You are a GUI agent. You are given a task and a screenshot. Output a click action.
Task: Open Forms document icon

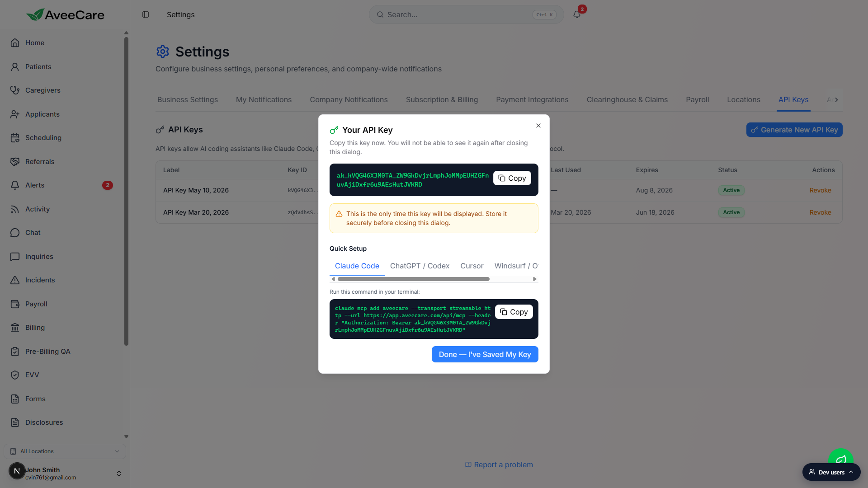coord(15,399)
